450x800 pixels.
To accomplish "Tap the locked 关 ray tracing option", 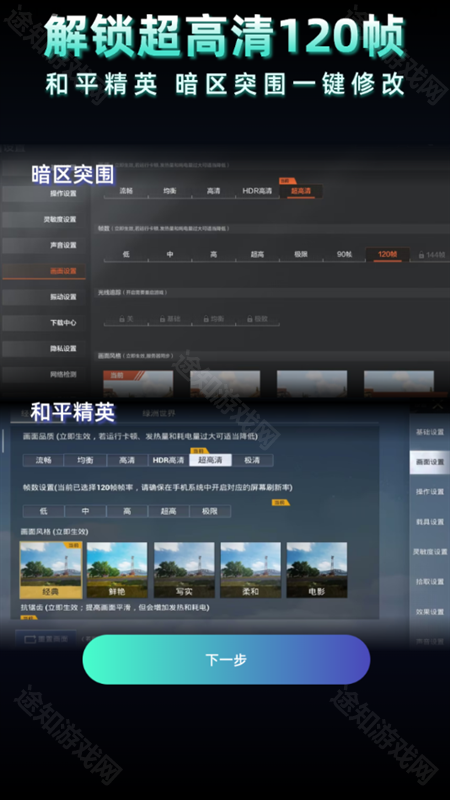I will pos(126,319).
